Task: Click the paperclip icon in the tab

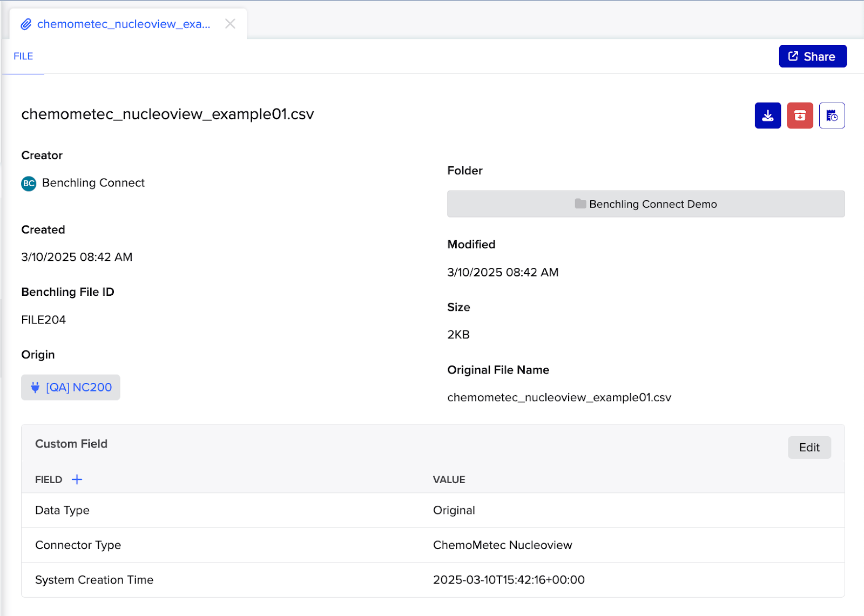Action: tap(26, 24)
